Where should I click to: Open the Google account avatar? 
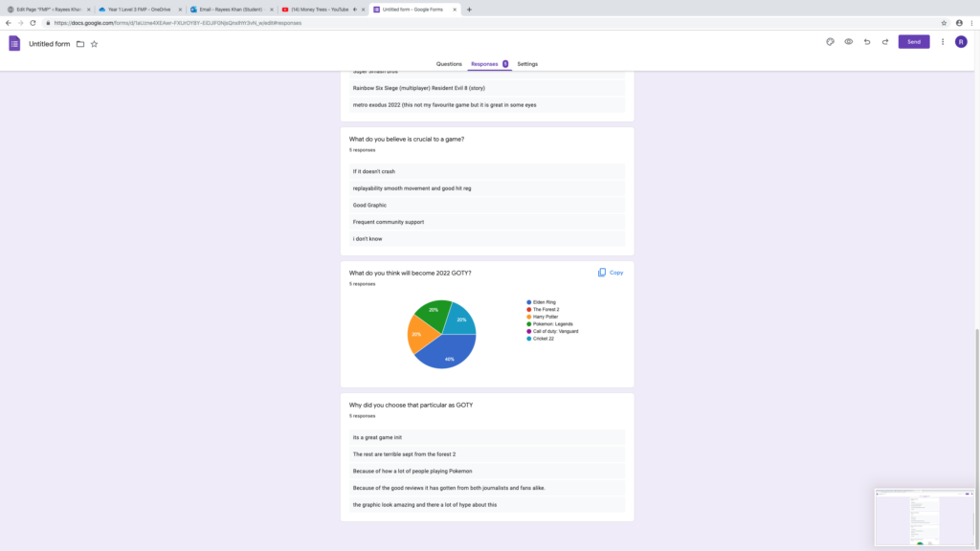pos(961,42)
